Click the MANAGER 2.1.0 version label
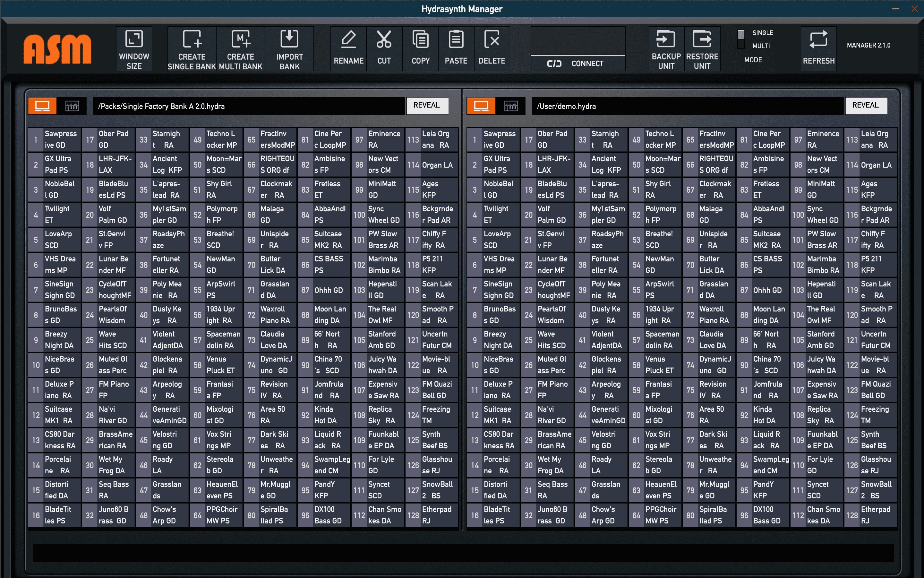The height and width of the screenshot is (578, 924). click(868, 45)
